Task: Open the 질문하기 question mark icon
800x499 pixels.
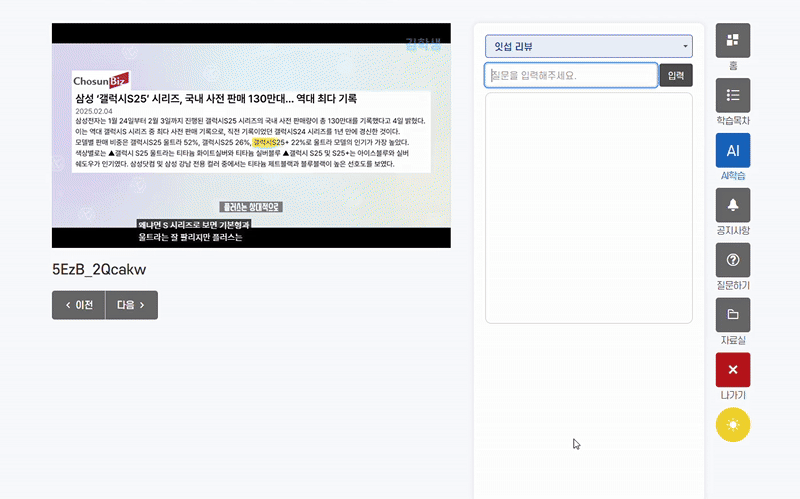Action: (x=733, y=260)
